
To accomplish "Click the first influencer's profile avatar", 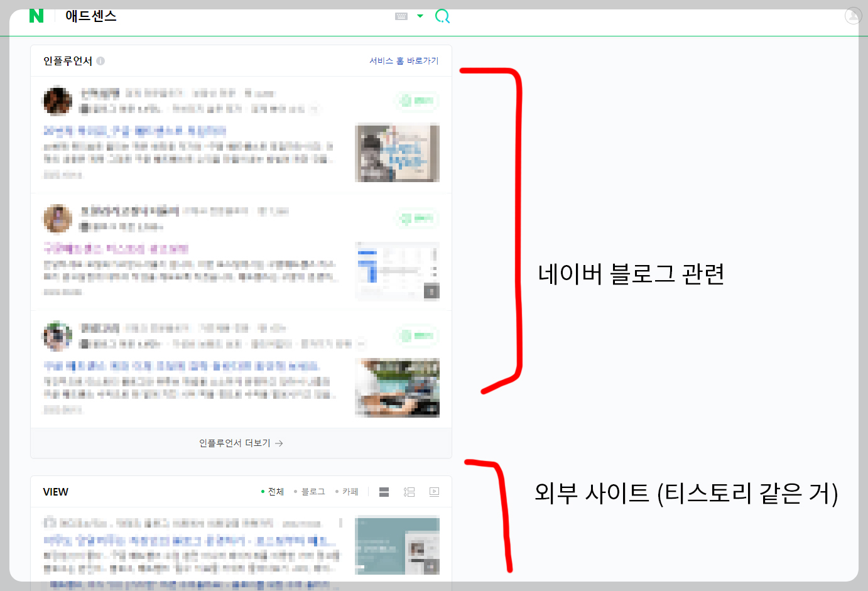I will 57,101.
